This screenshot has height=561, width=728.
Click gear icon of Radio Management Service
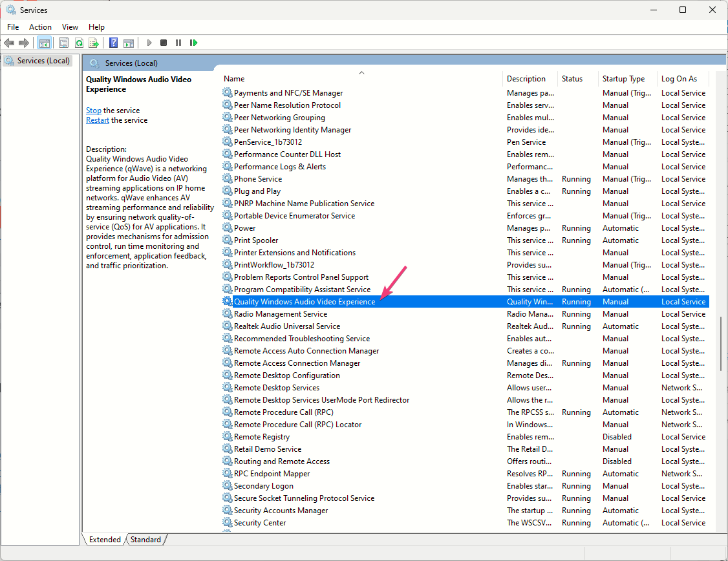[227, 313]
